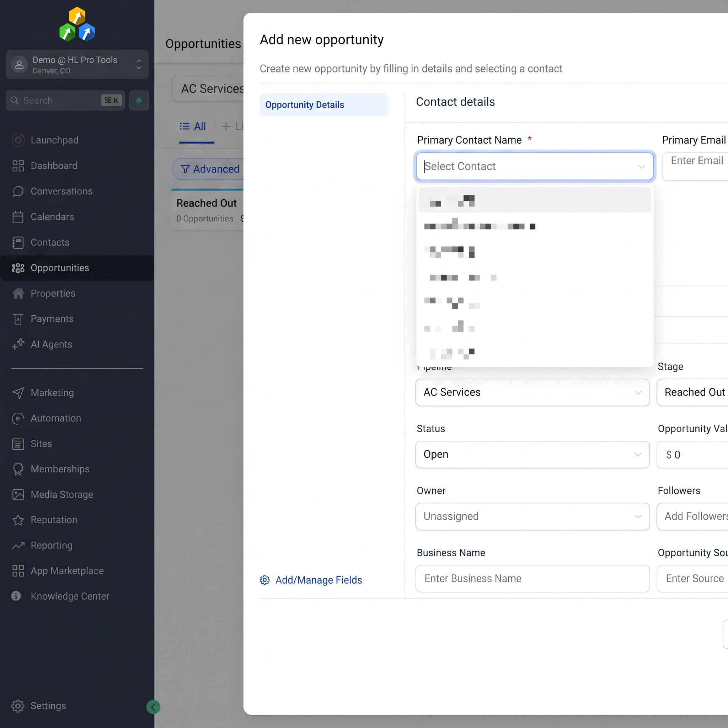This screenshot has width=728, height=728.
Task: Open the Contacts book icon
Action: click(x=18, y=242)
